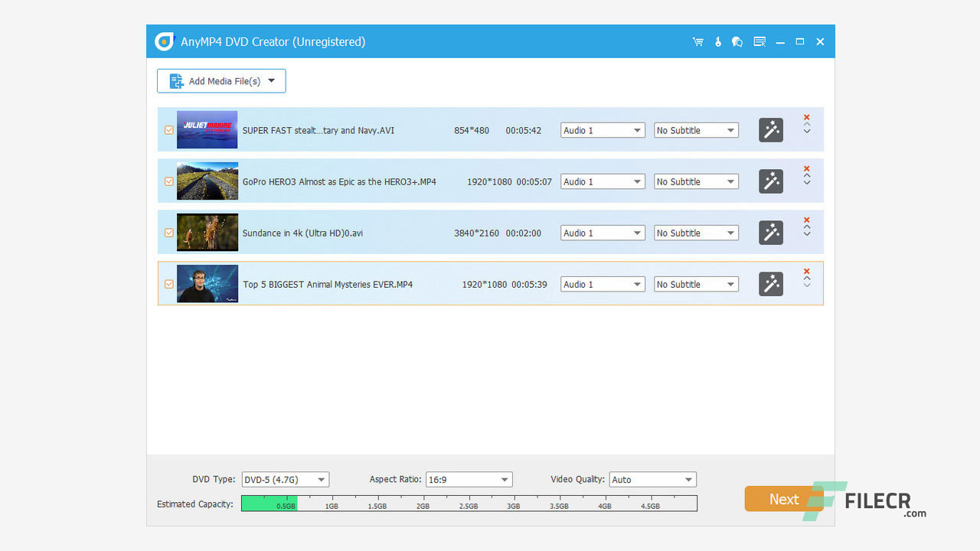Open Audio 1 dropdown for Sundance video
Screen dimensions: 980x551
pyautogui.click(x=603, y=233)
